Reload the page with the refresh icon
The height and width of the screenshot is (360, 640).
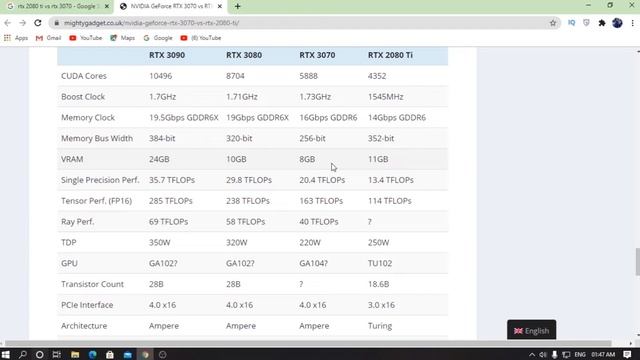[x=38, y=23]
